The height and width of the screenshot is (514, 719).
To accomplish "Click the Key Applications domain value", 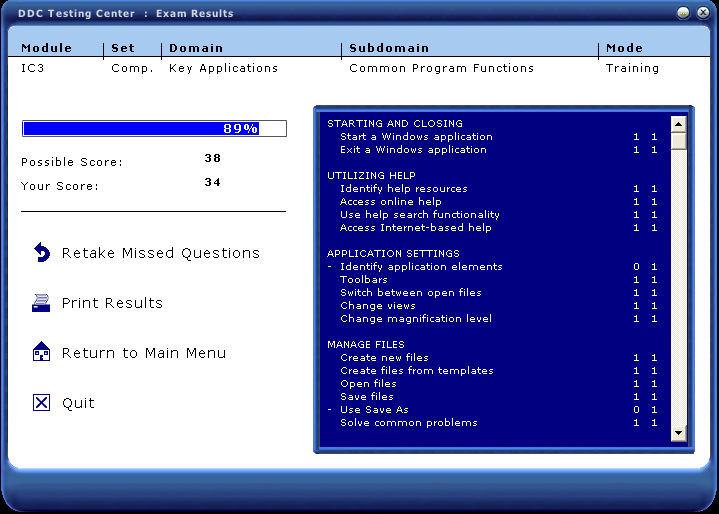I will [x=223, y=69].
